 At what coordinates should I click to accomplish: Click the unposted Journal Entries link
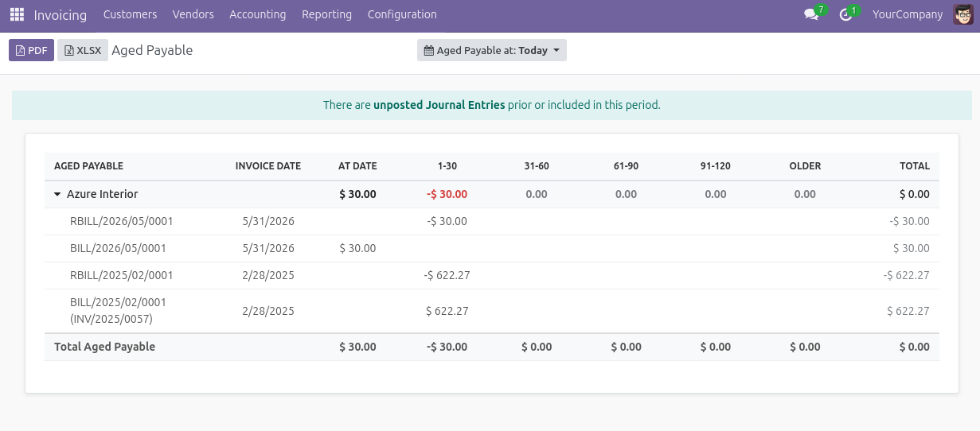439,105
